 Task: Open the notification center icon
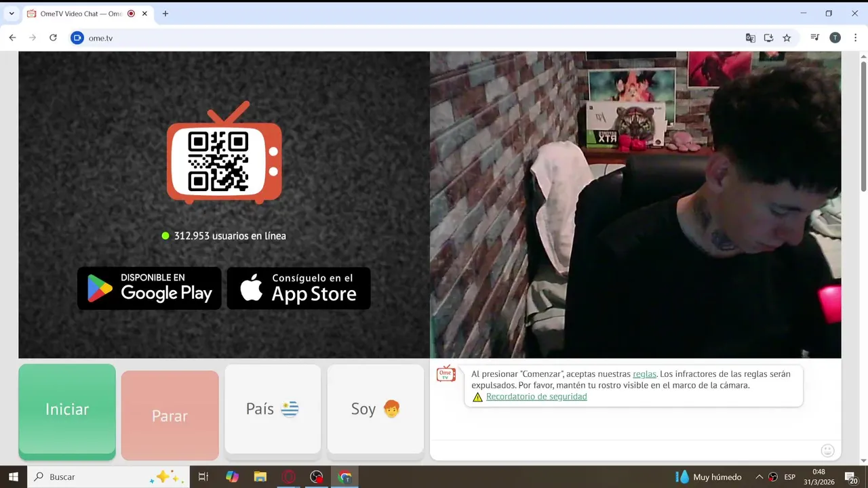[851, 477]
